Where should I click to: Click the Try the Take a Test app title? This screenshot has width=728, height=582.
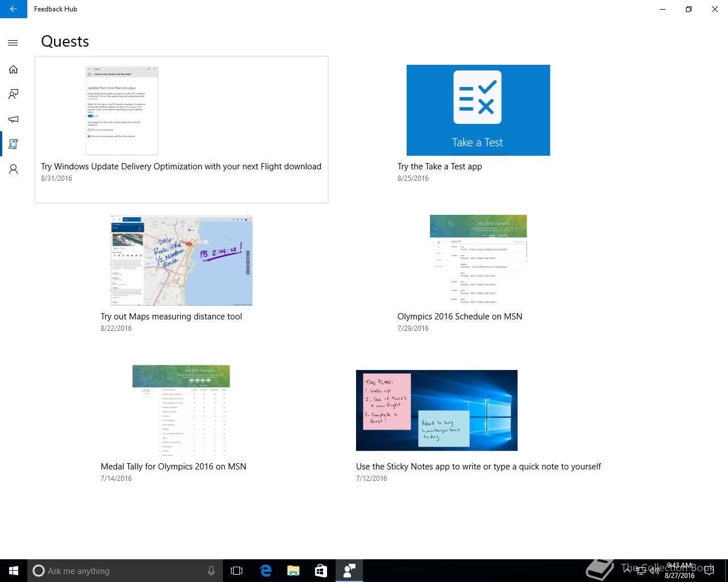(440, 167)
